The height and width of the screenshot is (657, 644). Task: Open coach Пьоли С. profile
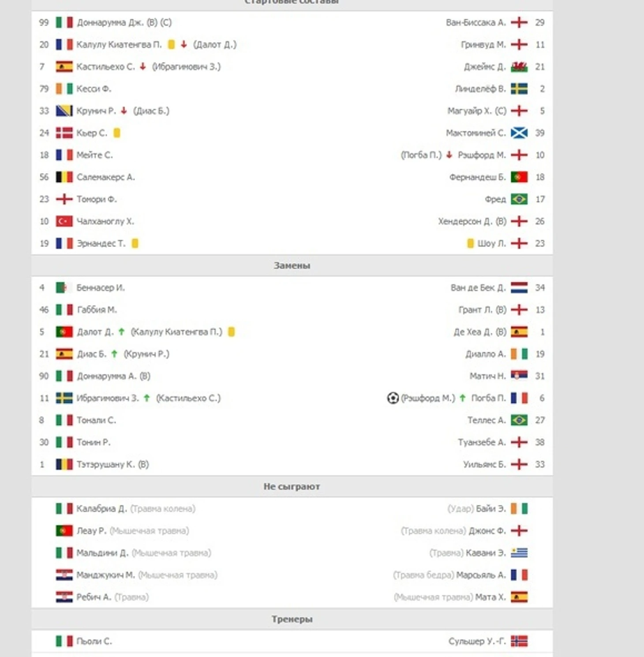pos(94,642)
